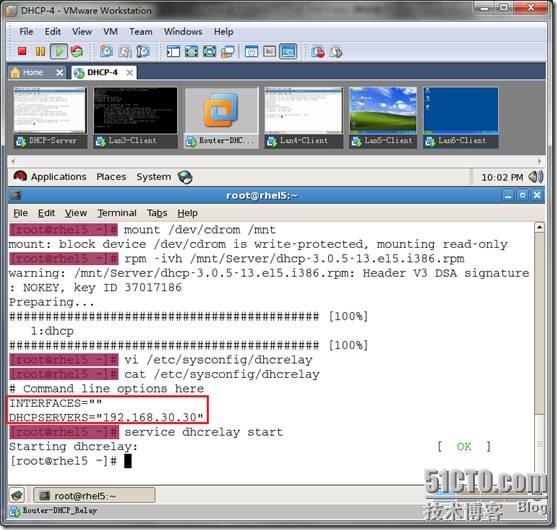Open the terminal View menu
This screenshot has width=557, height=530.
[x=76, y=213]
